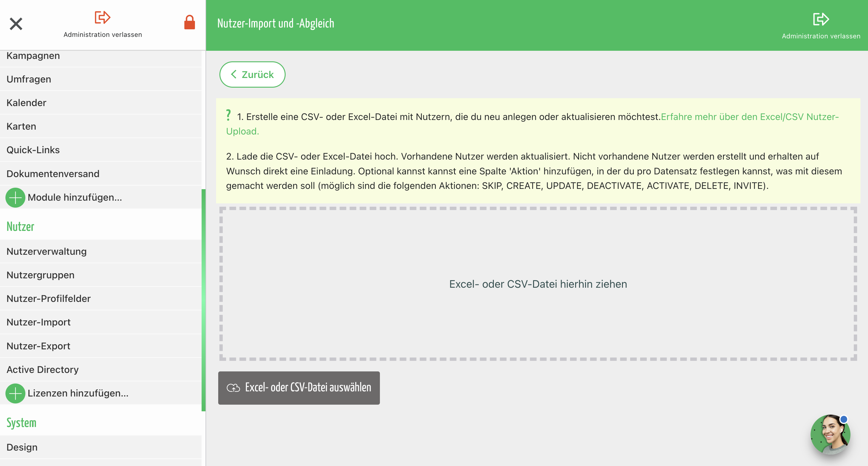The height and width of the screenshot is (466, 868).
Task: Open Design under System section
Action: click(x=101, y=448)
